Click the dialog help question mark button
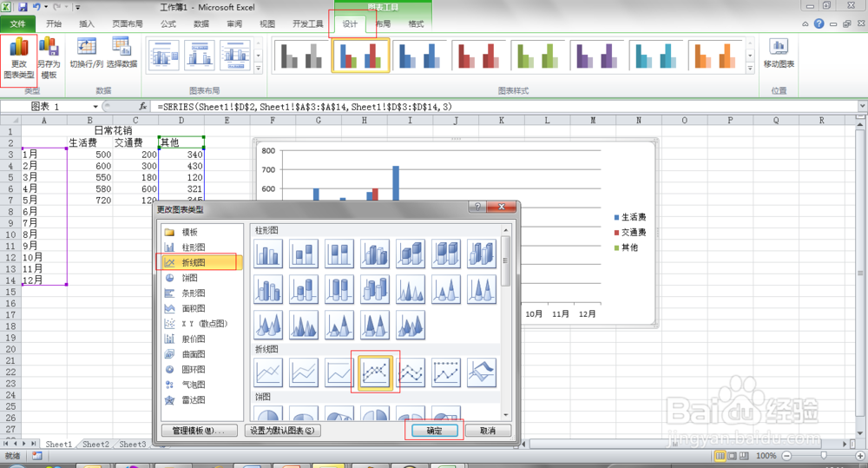The height and width of the screenshot is (468, 868). pos(477,207)
